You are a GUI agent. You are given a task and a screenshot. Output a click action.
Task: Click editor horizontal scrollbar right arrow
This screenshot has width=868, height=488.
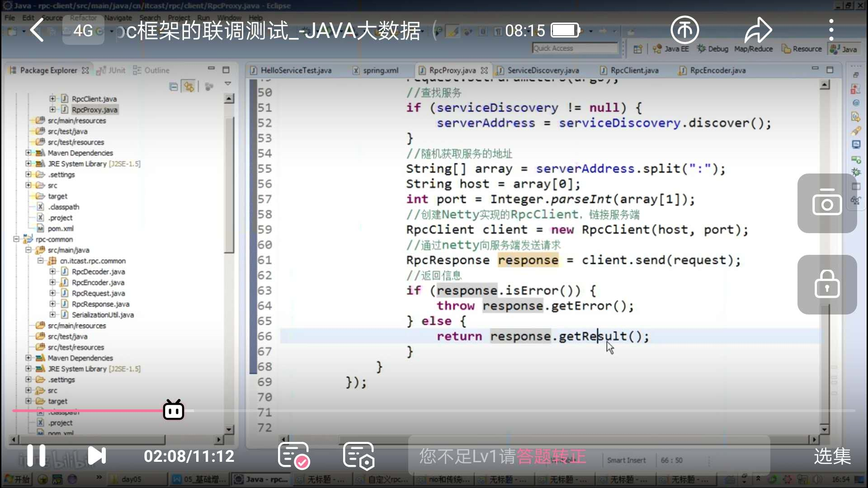[814, 439]
